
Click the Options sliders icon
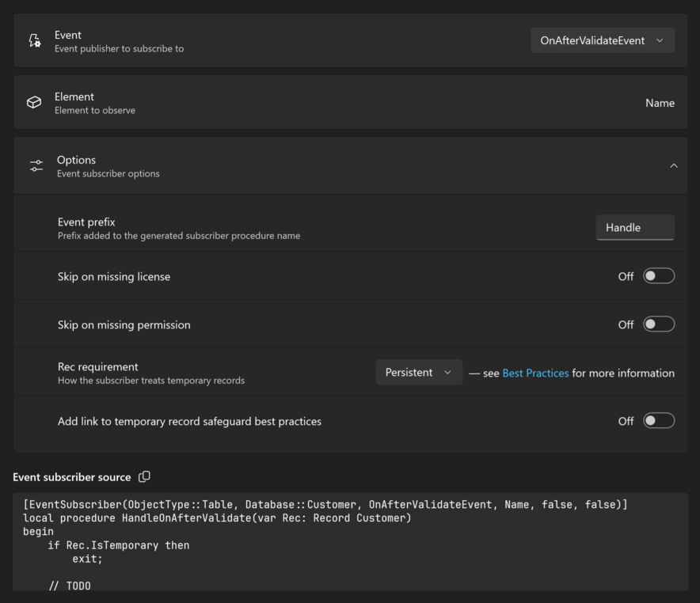coord(36,166)
